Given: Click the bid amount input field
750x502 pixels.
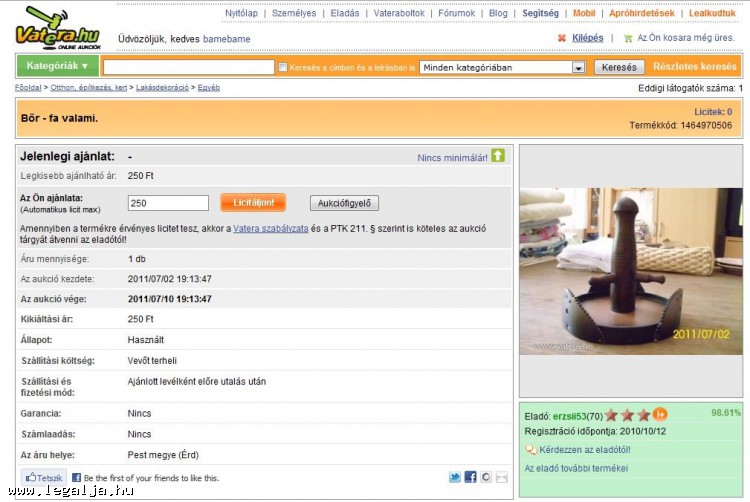Looking at the screenshot, I should pyautogui.click(x=168, y=203).
